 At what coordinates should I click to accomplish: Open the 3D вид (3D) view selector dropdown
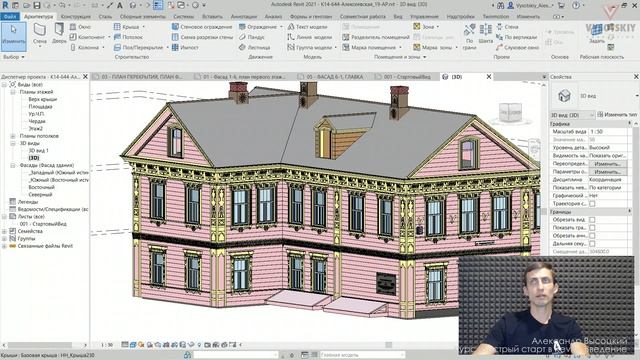pos(572,115)
